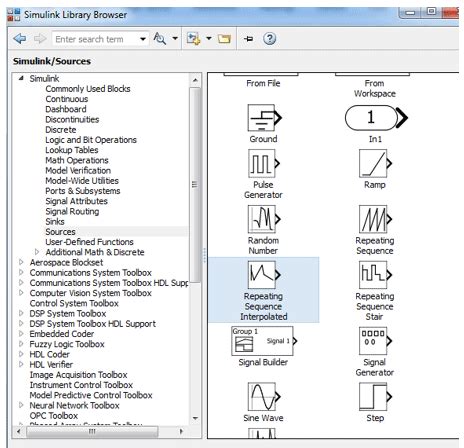Open Math Operations library
This screenshot has width=464, height=448.
tap(77, 160)
